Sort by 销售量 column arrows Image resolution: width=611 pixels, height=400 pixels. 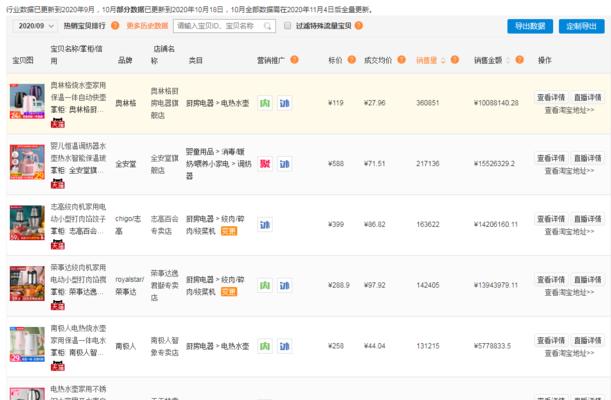click(x=443, y=60)
